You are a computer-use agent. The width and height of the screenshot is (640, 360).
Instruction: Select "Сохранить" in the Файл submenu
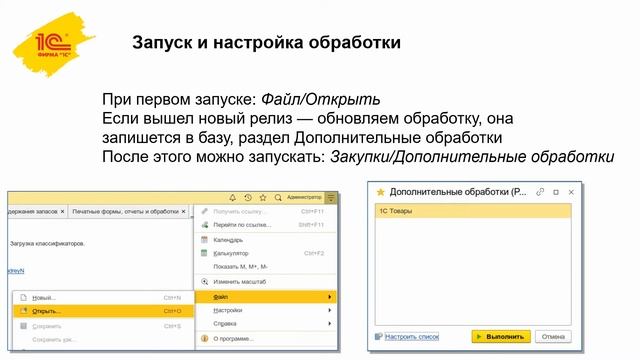[103, 326]
